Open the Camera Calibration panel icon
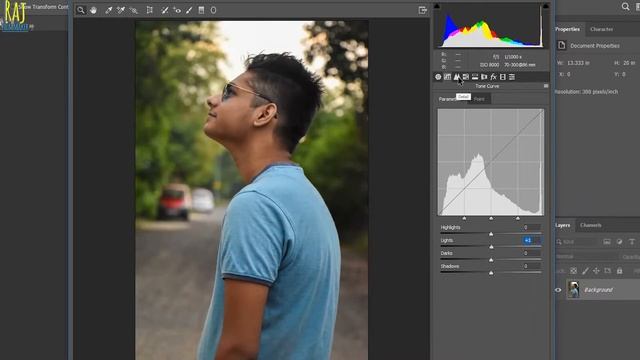 pyautogui.click(x=503, y=77)
